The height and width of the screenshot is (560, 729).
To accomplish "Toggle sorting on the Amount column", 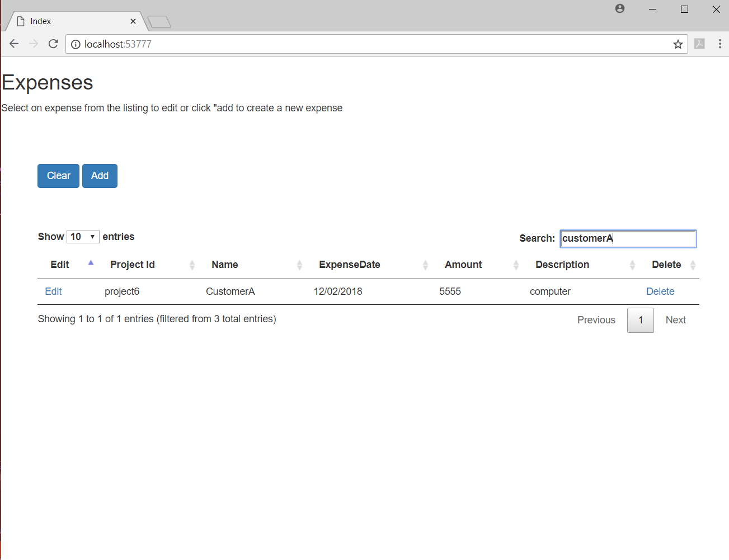I will click(x=515, y=265).
